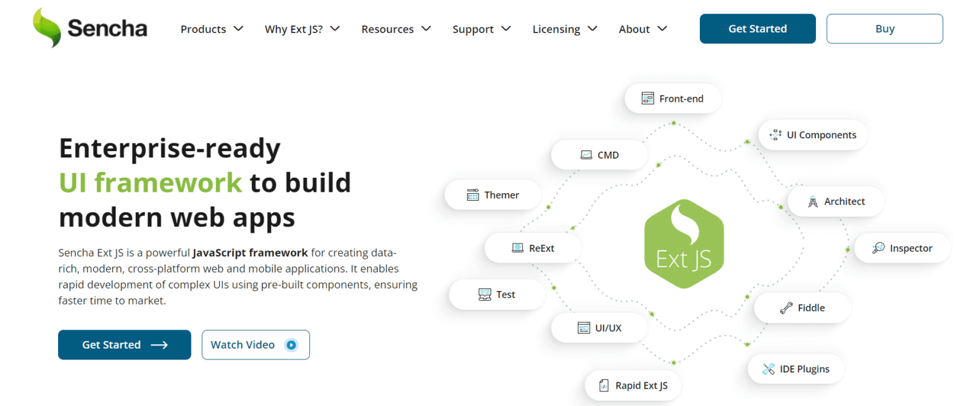This screenshot has width=980, height=406.
Task: Open the Resources dropdown
Action: [396, 29]
